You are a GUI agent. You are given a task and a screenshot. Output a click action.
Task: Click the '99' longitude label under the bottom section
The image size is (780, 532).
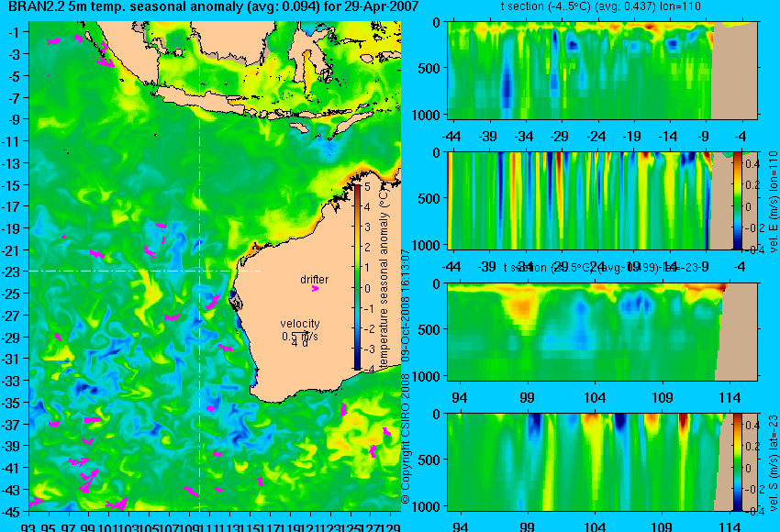[528, 526]
